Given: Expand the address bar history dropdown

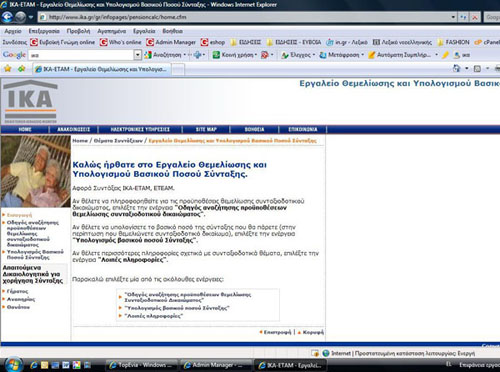Looking at the screenshot, I should (x=453, y=17).
